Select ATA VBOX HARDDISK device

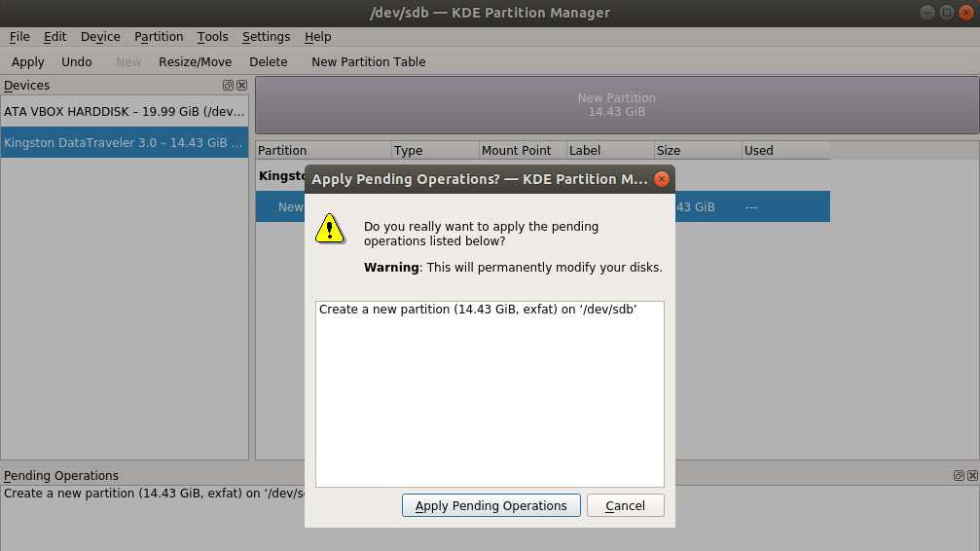tap(125, 111)
